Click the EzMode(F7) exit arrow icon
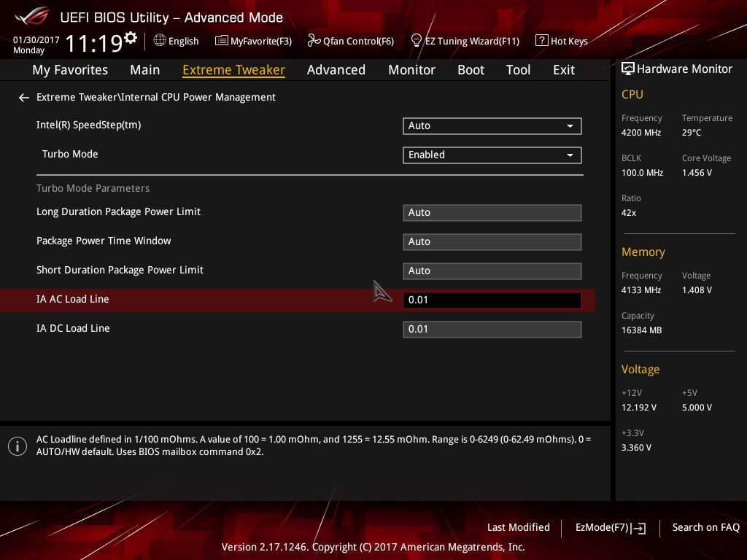The height and width of the screenshot is (560, 747). click(x=638, y=528)
